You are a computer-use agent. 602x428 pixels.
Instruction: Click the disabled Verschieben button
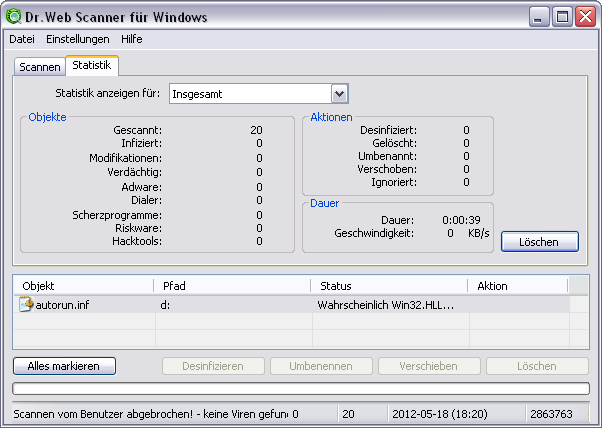(429, 366)
